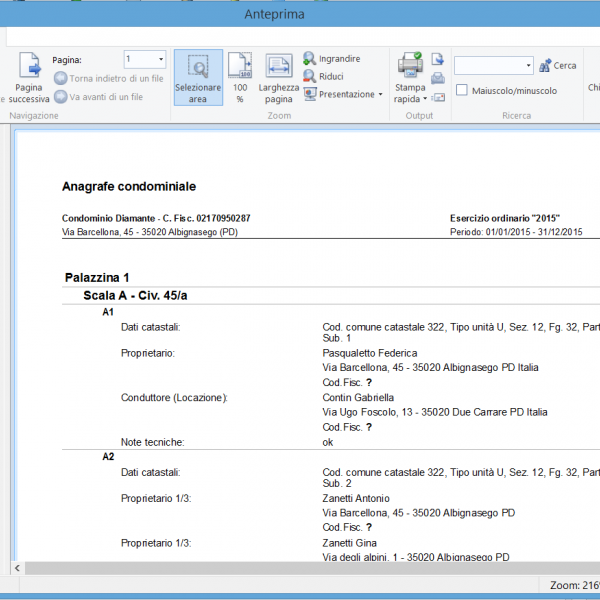Enable the Maiuscolo/minuscolo checkbox

462,90
